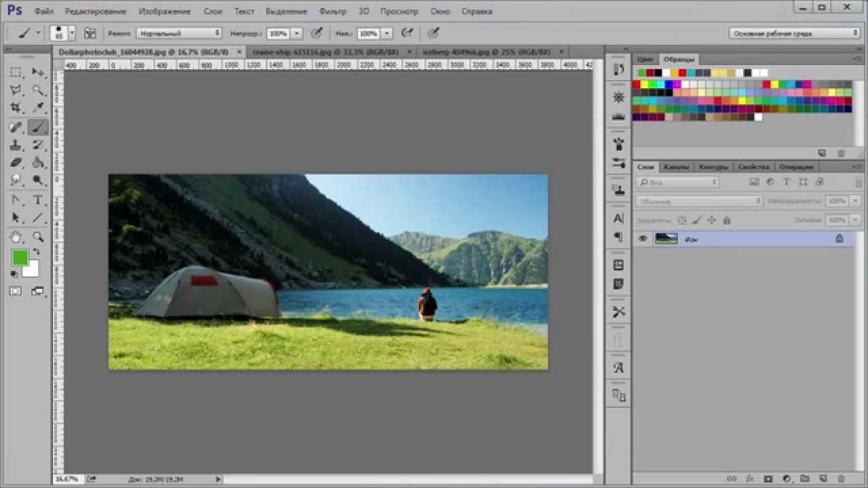The image size is (868, 488).
Task: Toggle pressure for opacity button
Action: click(x=316, y=33)
